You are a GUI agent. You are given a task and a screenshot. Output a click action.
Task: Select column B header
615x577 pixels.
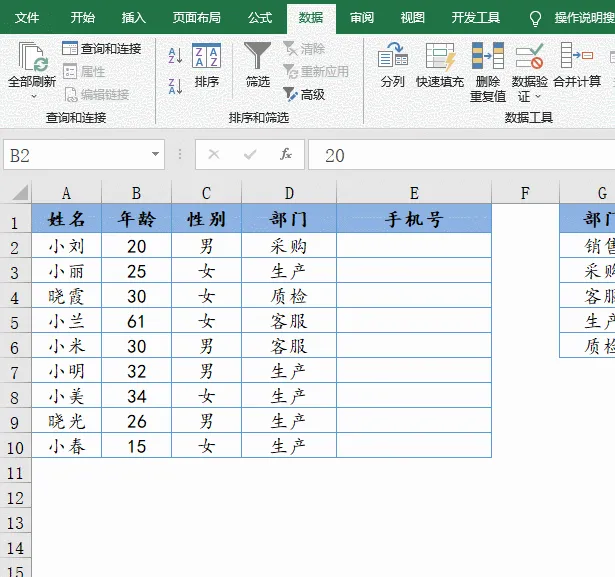click(136, 193)
